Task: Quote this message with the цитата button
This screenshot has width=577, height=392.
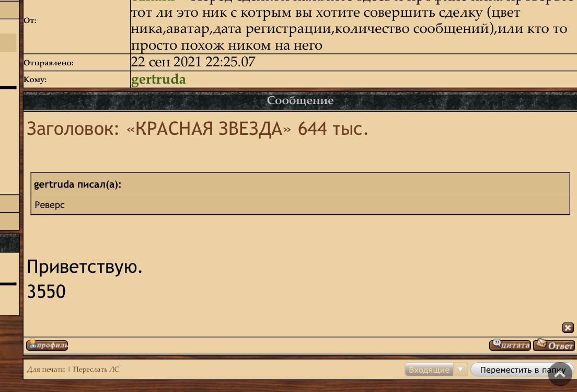Action: click(x=510, y=345)
